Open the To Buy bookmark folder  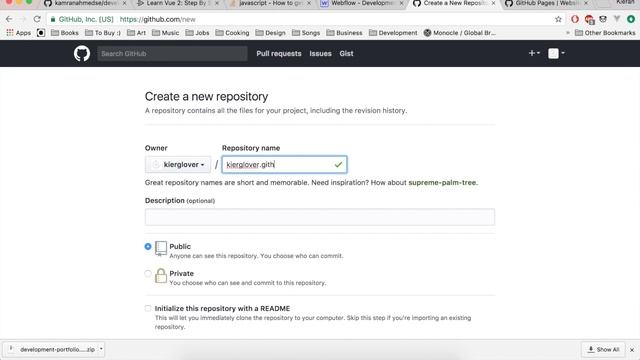[x=103, y=33]
